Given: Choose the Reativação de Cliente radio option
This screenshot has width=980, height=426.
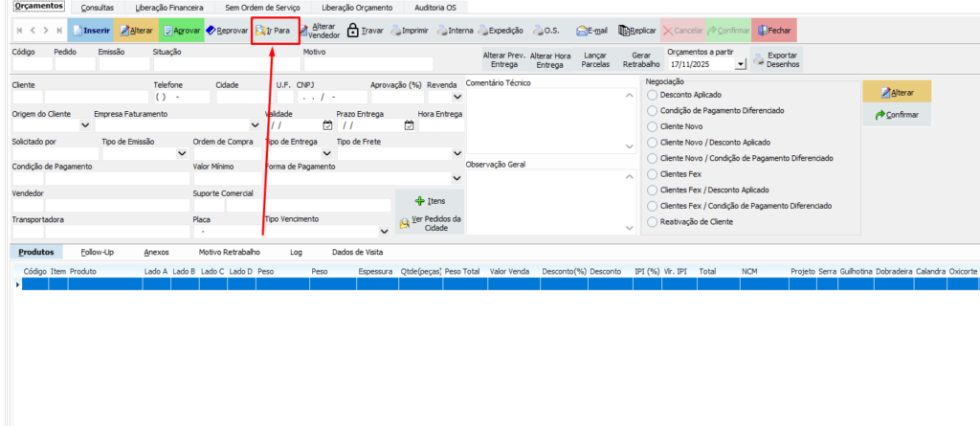Looking at the screenshot, I should click(654, 221).
